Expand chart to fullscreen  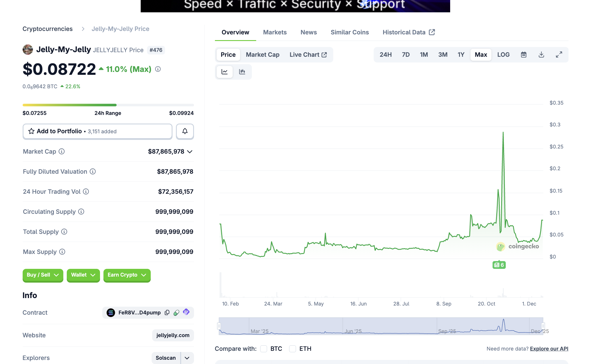(x=559, y=55)
